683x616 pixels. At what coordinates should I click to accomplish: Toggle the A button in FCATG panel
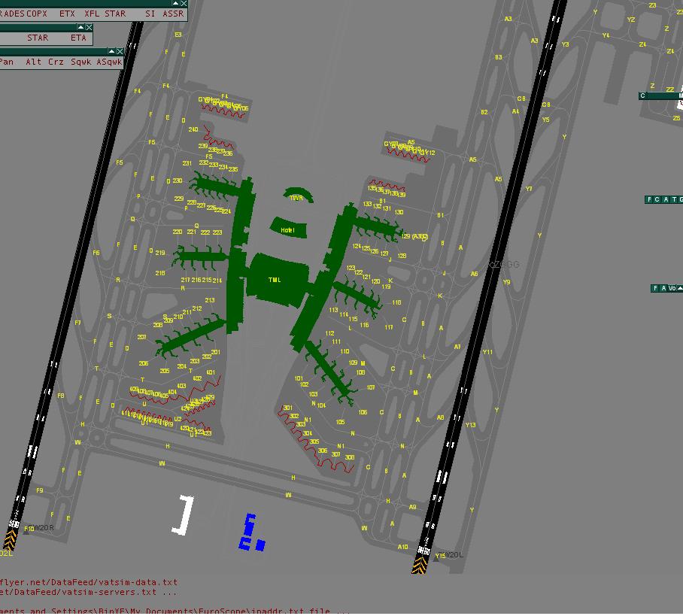click(664, 200)
